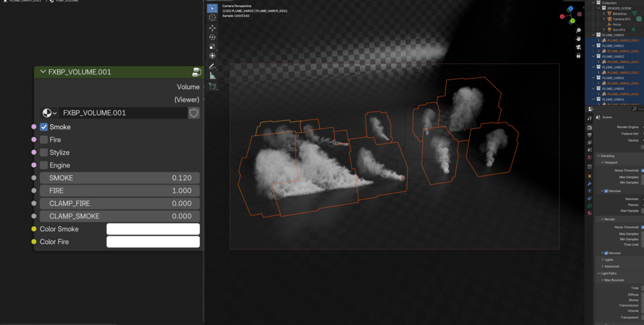Toggle the Render Denoise checkbox

[606, 253]
